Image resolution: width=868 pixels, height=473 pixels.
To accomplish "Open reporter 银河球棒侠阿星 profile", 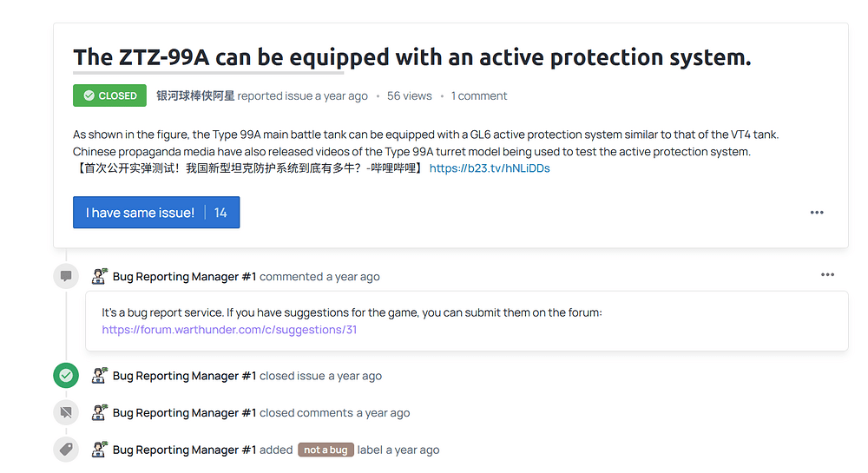I will pos(195,95).
